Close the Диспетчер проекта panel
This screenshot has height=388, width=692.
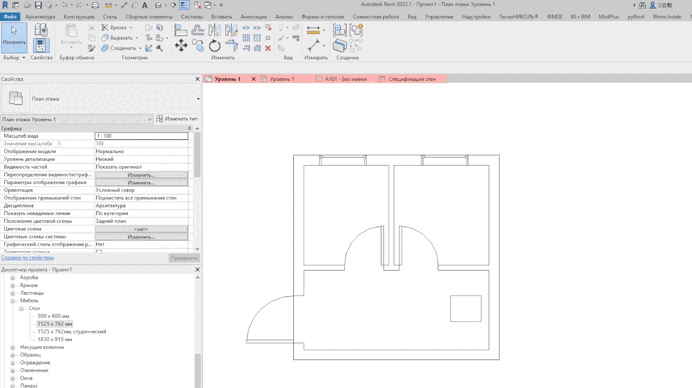click(197, 270)
